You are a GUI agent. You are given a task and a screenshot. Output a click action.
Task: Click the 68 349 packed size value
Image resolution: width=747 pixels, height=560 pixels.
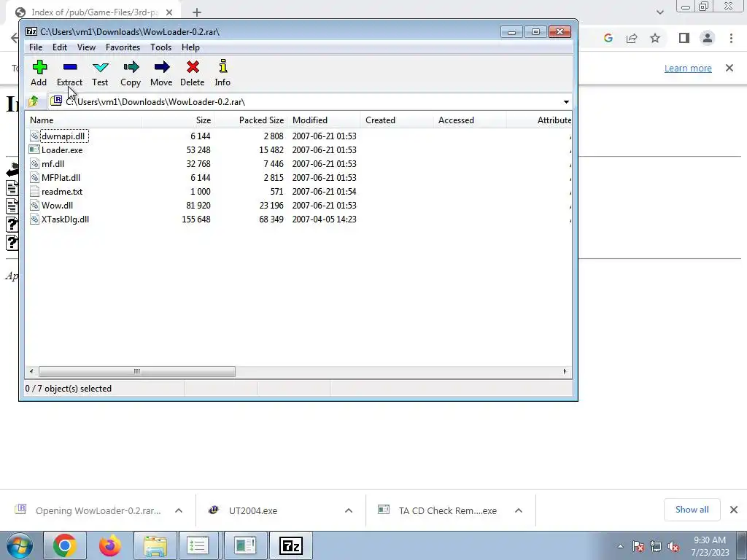pos(271,219)
